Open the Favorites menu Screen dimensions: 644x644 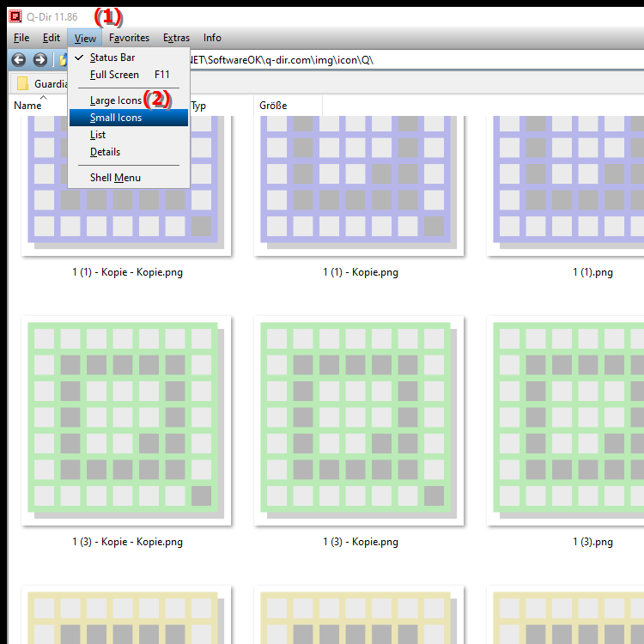click(129, 38)
